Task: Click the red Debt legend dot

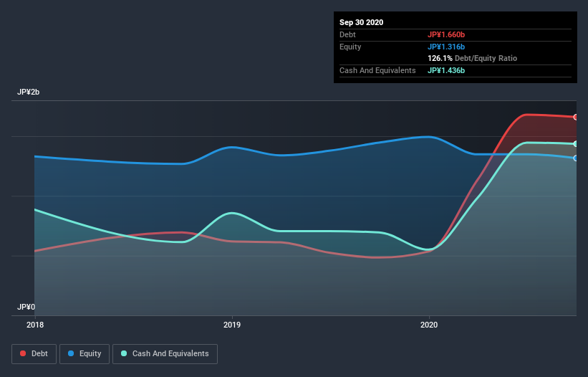Action: 23,353
